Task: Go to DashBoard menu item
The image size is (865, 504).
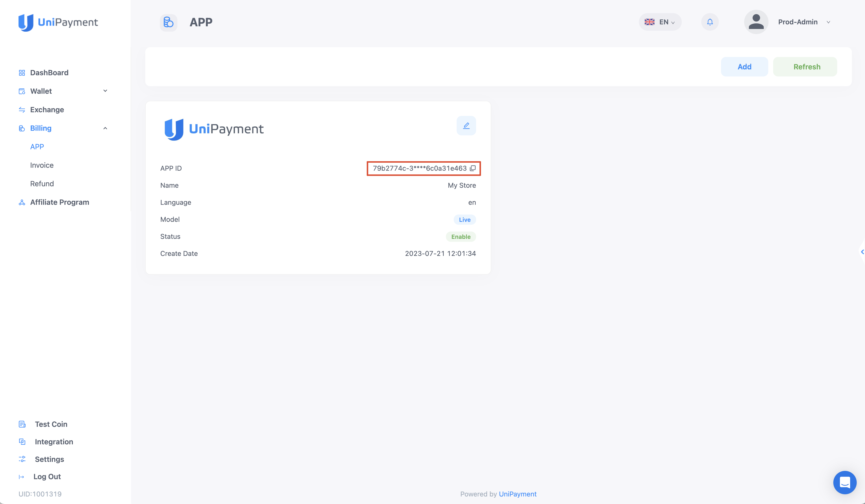Action: click(49, 73)
